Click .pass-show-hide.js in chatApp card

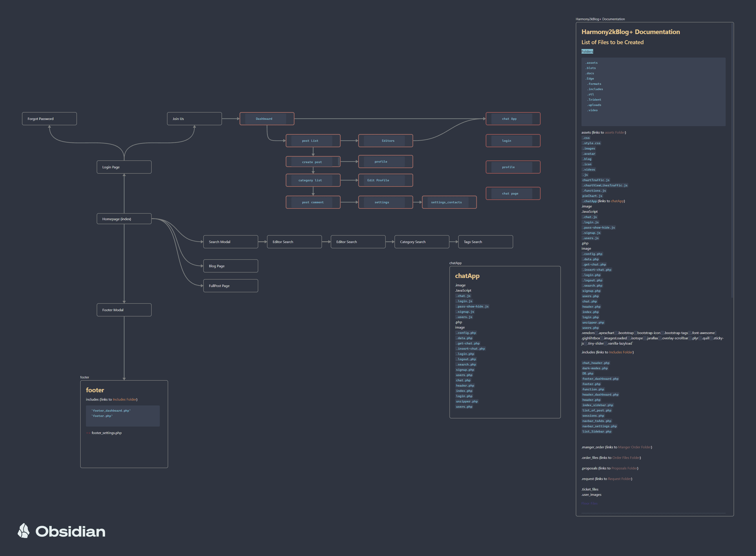coord(472,307)
